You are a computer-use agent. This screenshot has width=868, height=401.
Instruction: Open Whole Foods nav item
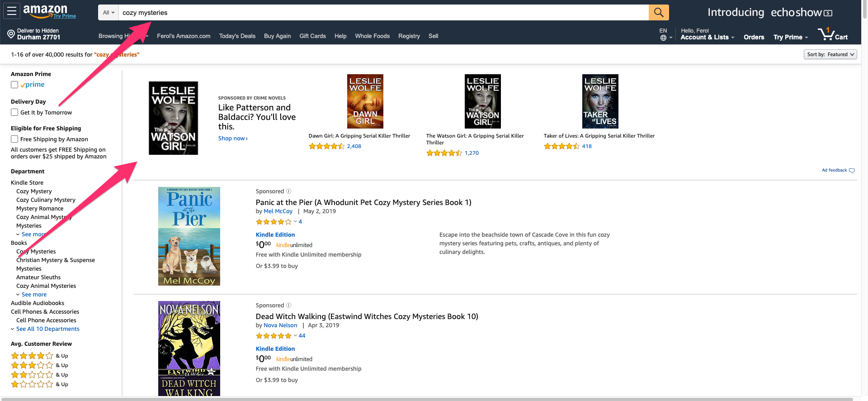pyautogui.click(x=372, y=36)
